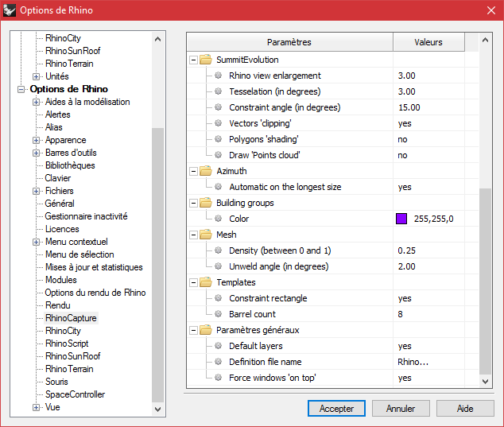Click the Azimuth folder icon
The width and height of the screenshot is (504, 427).
[206, 171]
